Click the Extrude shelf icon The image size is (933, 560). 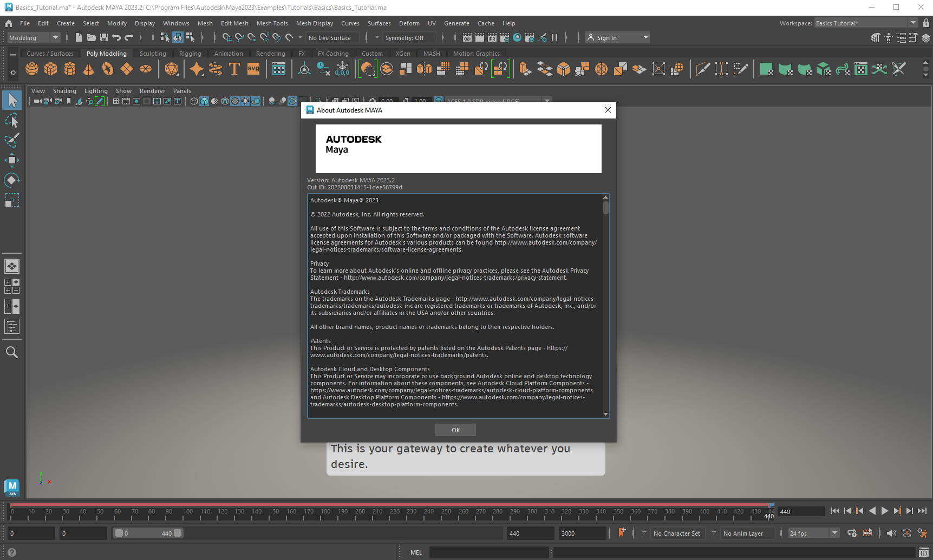525,69
